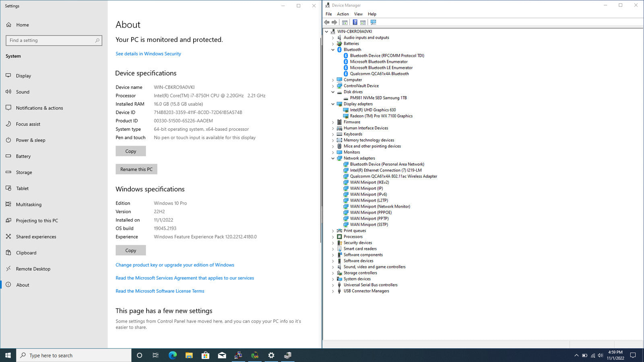The width and height of the screenshot is (644, 362).
Task: Collapse the WIN-CBKRO9A0VKI root node
Action: (x=326, y=32)
